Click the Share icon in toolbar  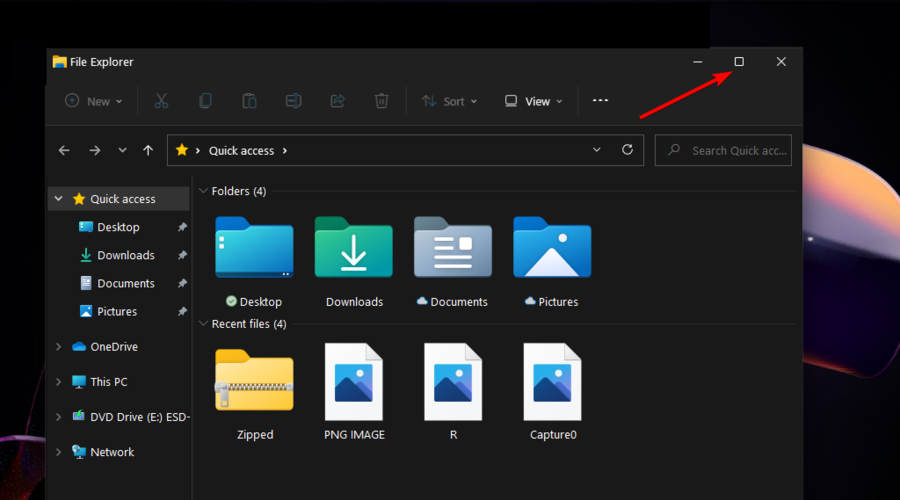tap(338, 101)
